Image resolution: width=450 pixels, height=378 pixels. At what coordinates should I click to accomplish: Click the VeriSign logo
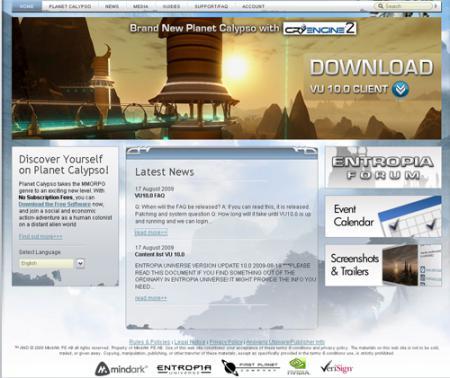[x=336, y=367]
